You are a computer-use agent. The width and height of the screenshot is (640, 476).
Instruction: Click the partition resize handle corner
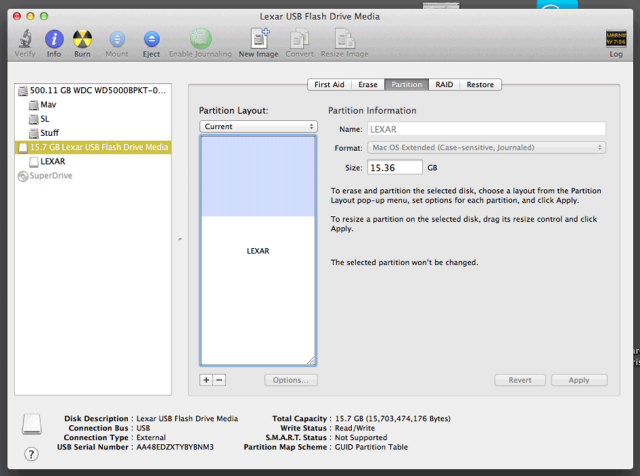tap(311, 361)
